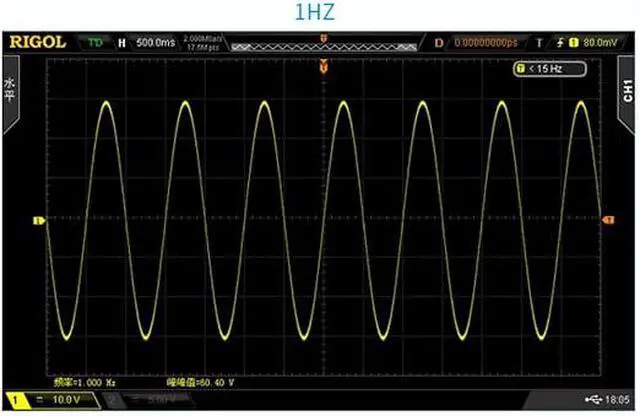
Task: Toggle channel 1 yellow label at bottom
Action: tap(15, 399)
